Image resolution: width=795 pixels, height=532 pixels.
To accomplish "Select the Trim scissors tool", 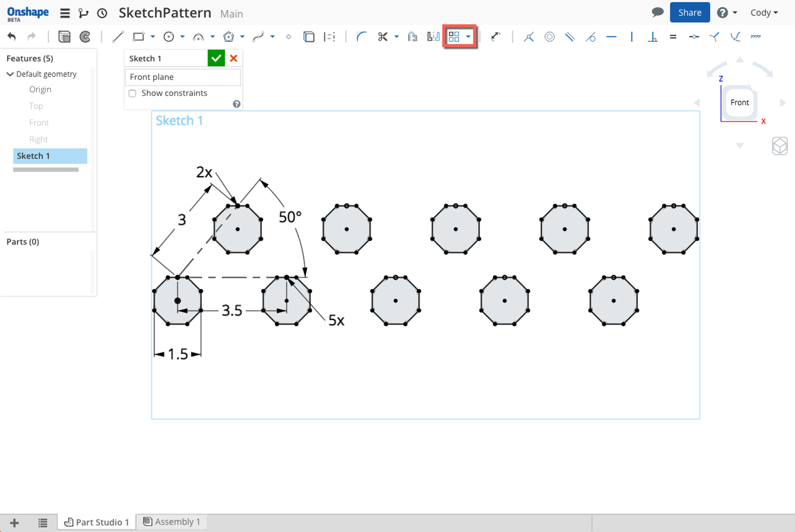I will click(382, 37).
